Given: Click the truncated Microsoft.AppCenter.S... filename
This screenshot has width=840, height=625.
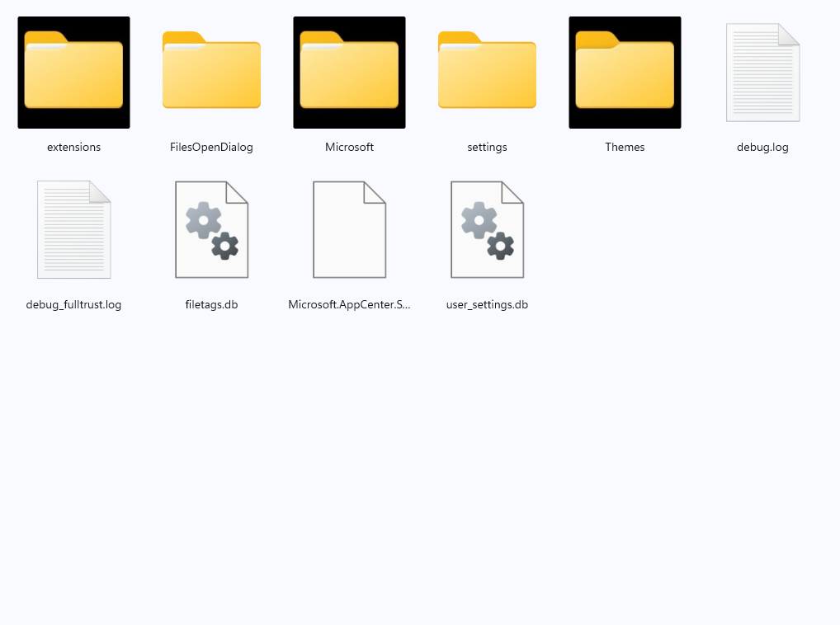Looking at the screenshot, I should click(x=349, y=304).
